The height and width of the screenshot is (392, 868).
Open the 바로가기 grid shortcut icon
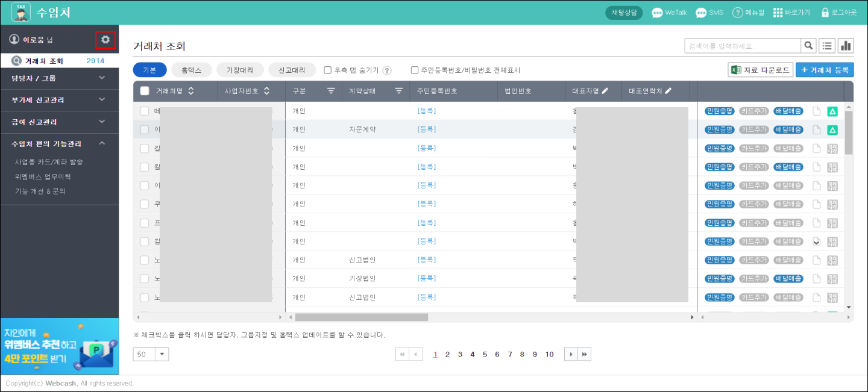tap(778, 13)
